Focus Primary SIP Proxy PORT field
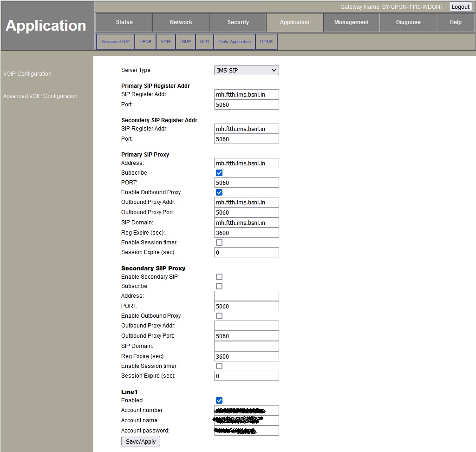Image resolution: width=476 pixels, height=452 pixels. click(246, 183)
